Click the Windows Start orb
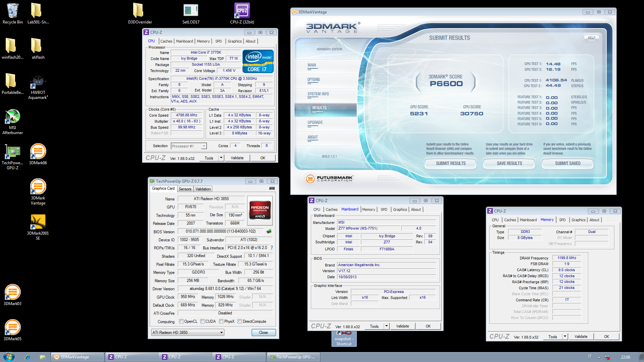 9,357
